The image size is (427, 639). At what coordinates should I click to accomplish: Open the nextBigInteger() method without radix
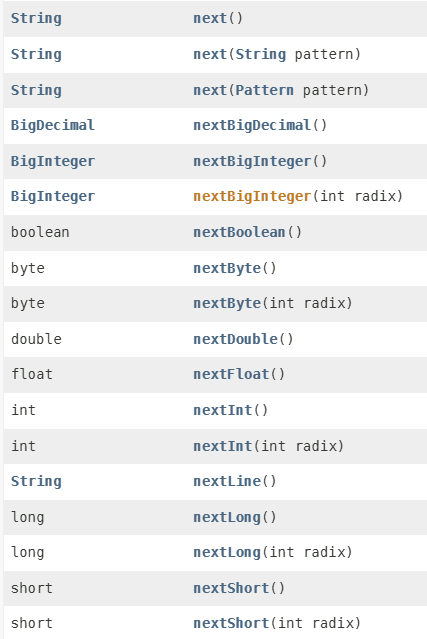(x=252, y=161)
